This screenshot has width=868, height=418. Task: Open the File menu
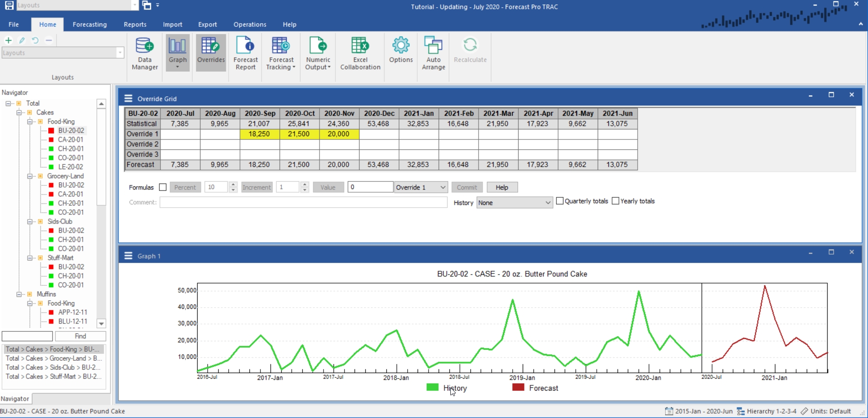[14, 25]
